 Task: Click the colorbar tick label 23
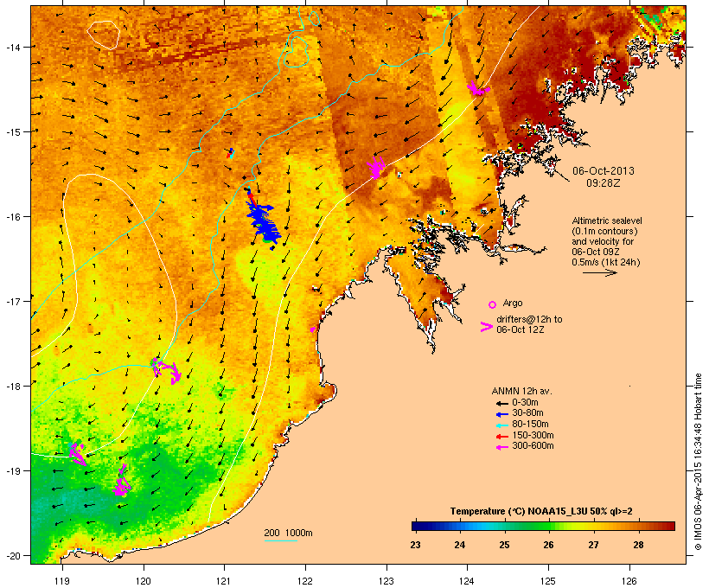[415, 545]
